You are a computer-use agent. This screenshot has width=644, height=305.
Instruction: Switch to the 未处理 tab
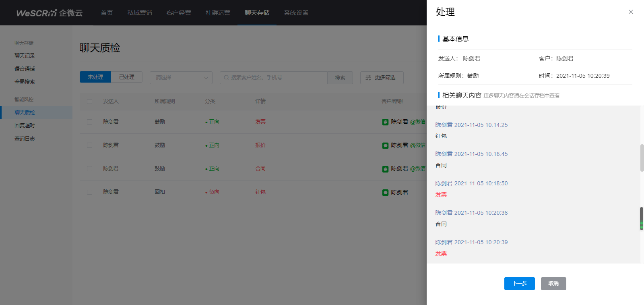pyautogui.click(x=95, y=77)
